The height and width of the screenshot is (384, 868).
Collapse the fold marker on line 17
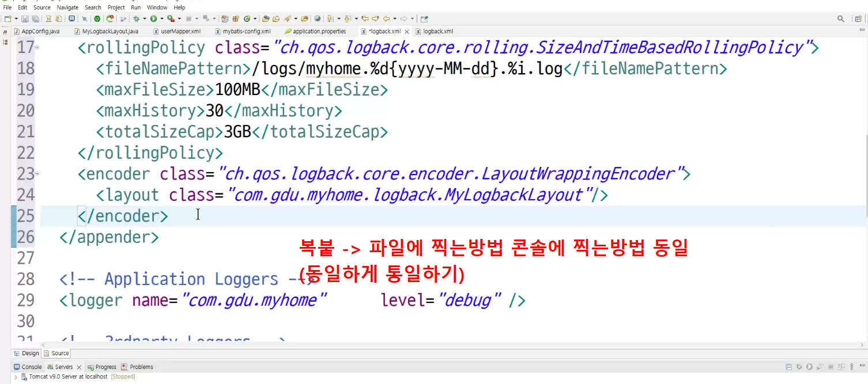pyautogui.click(x=37, y=48)
